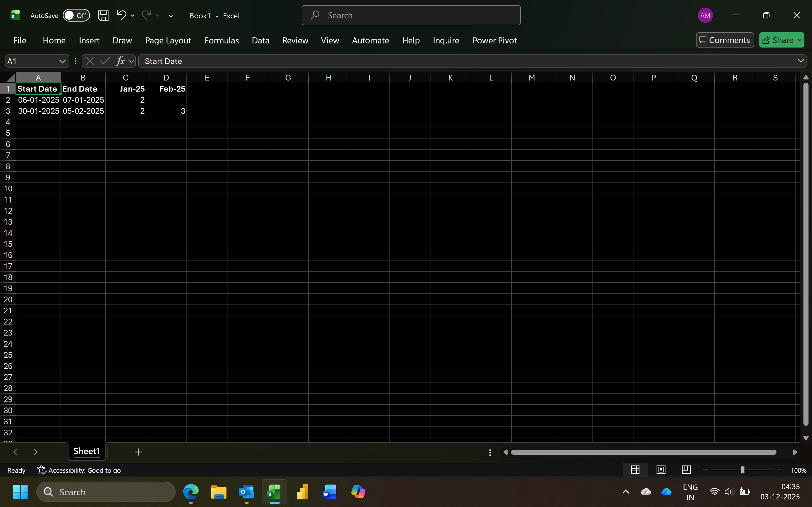The width and height of the screenshot is (812, 507).
Task: Toggle AutoSave switch on
Action: (x=76, y=16)
